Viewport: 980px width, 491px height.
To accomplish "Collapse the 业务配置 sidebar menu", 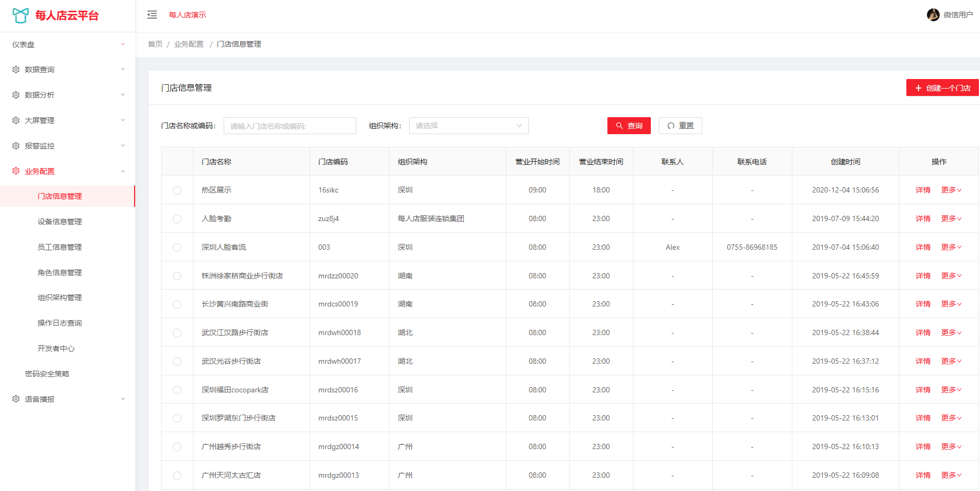I will point(67,171).
